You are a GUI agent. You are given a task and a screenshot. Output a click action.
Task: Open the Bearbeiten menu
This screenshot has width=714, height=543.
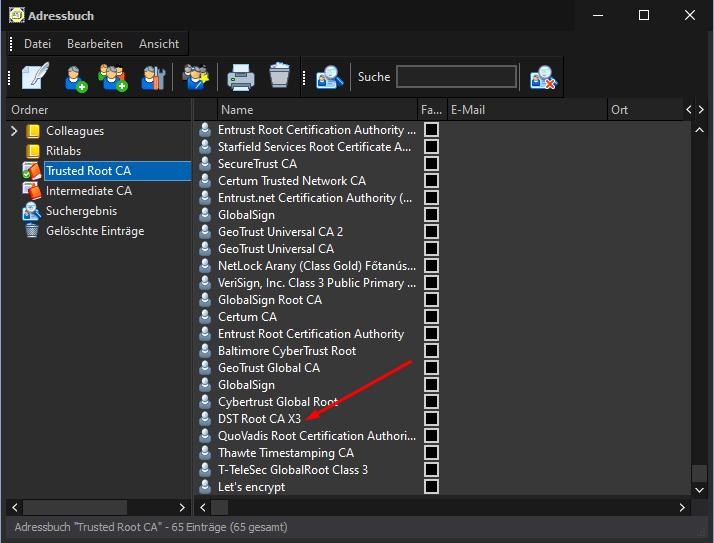point(95,44)
